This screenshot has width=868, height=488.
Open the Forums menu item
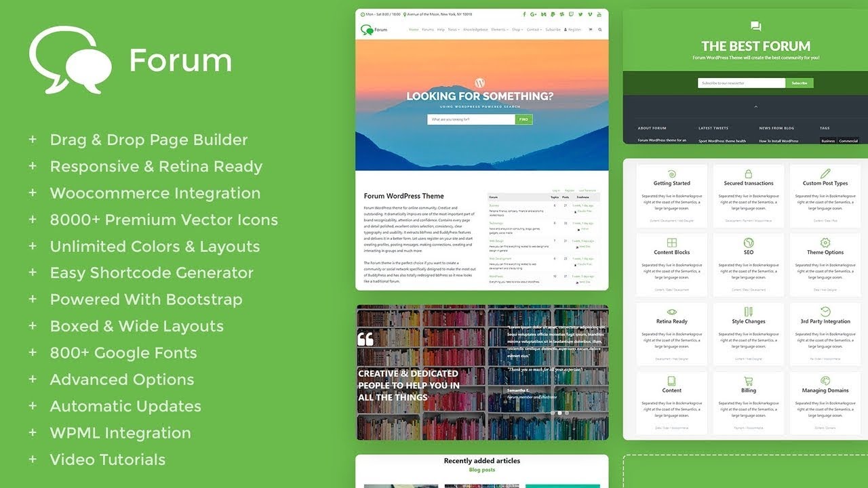pyautogui.click(x=428, y=30)
